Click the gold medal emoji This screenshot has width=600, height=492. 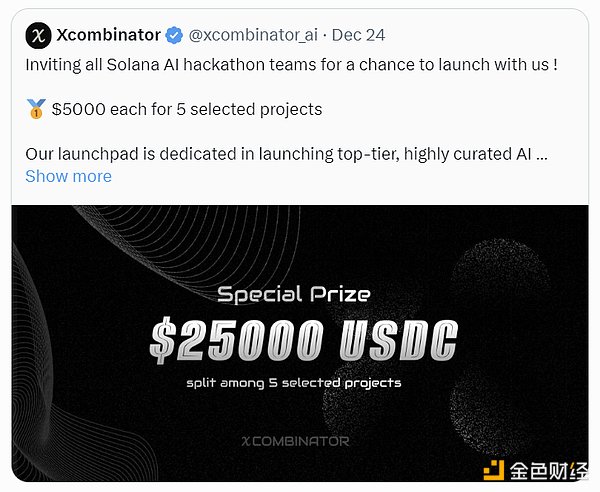[36, 108]
